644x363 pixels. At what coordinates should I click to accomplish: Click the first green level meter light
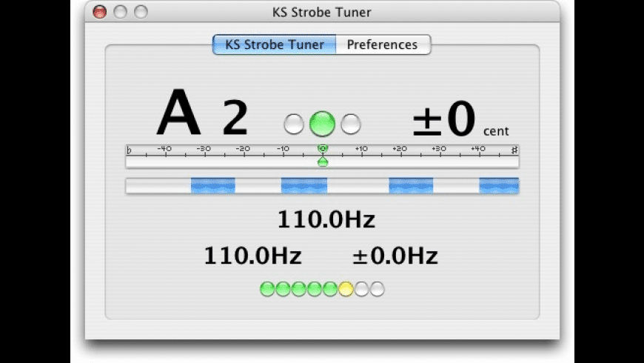click(x=267, y=289)
